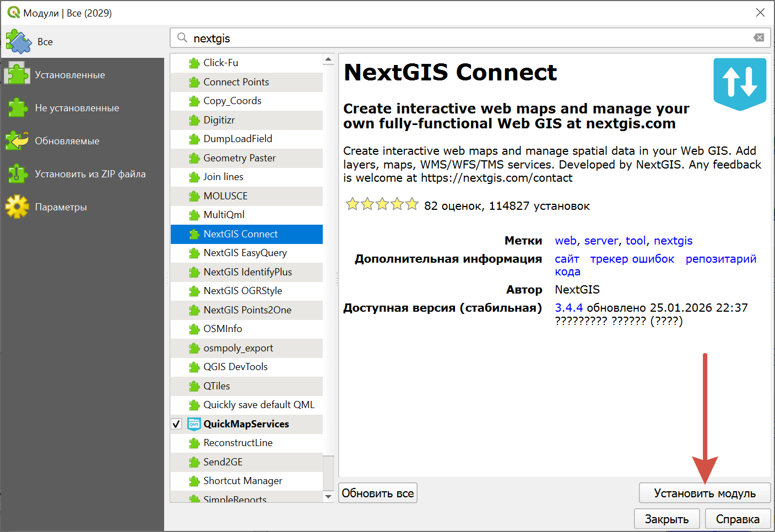Click the five-star rating of the plugin

[382, 205]
